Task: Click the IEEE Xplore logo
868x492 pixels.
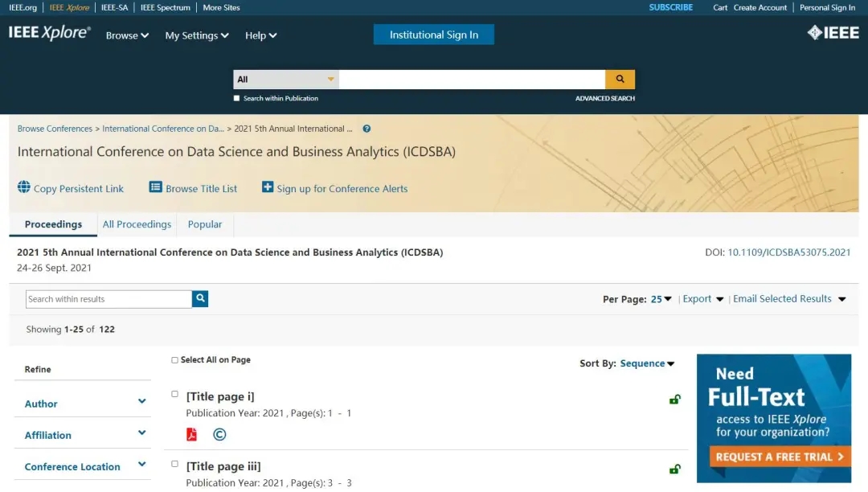Action: tap(49, 33)
